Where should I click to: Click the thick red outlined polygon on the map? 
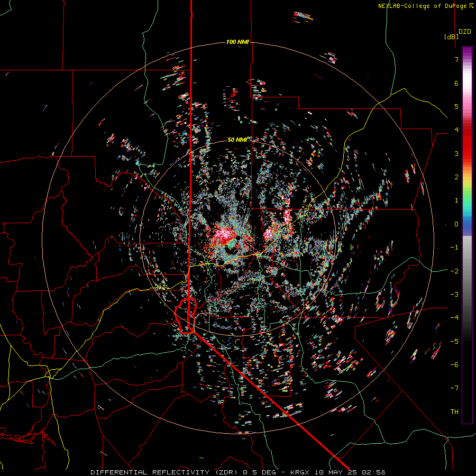click(186, 316)
